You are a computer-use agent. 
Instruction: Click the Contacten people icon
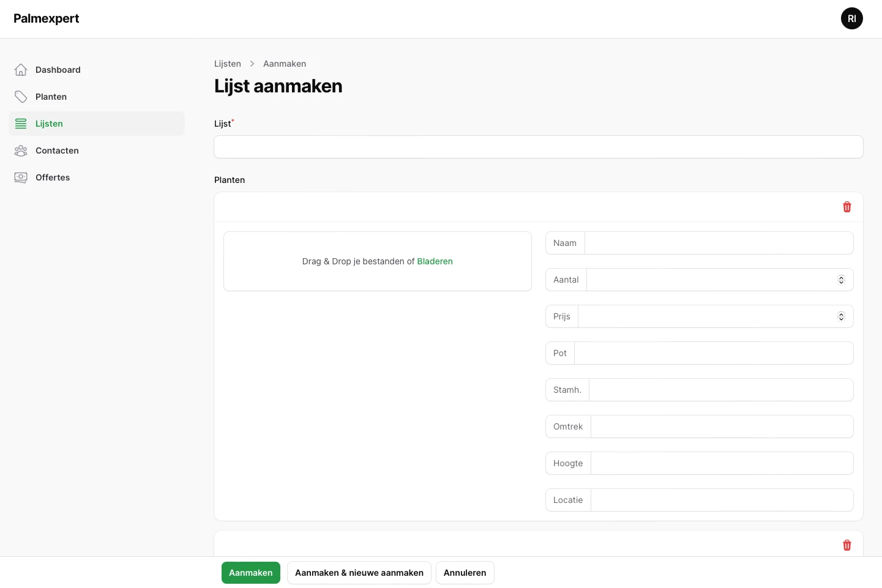coord(21,151)
